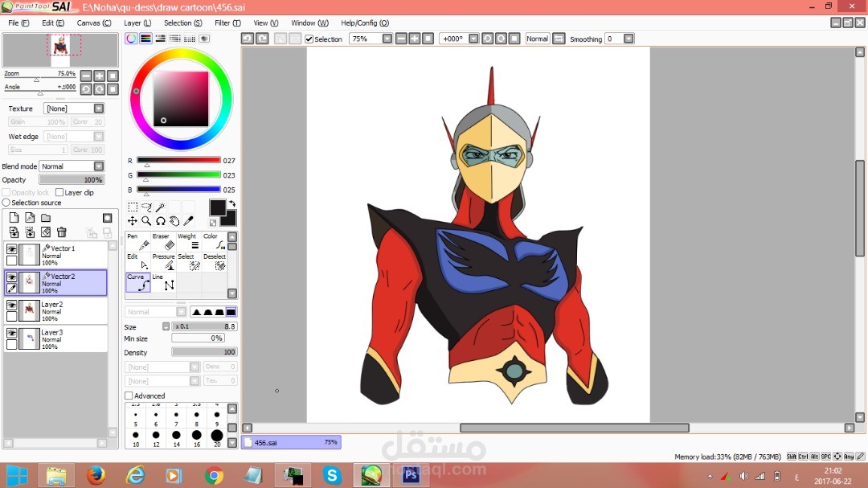
Task: Choose the vector Color tool
Action: click(x=215, y=241)
